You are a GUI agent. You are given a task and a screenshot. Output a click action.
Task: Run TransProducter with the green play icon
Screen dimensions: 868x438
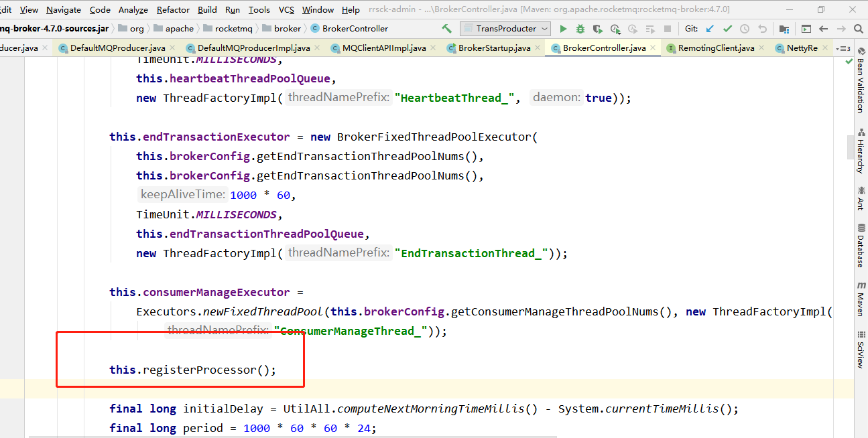point(563,29)
